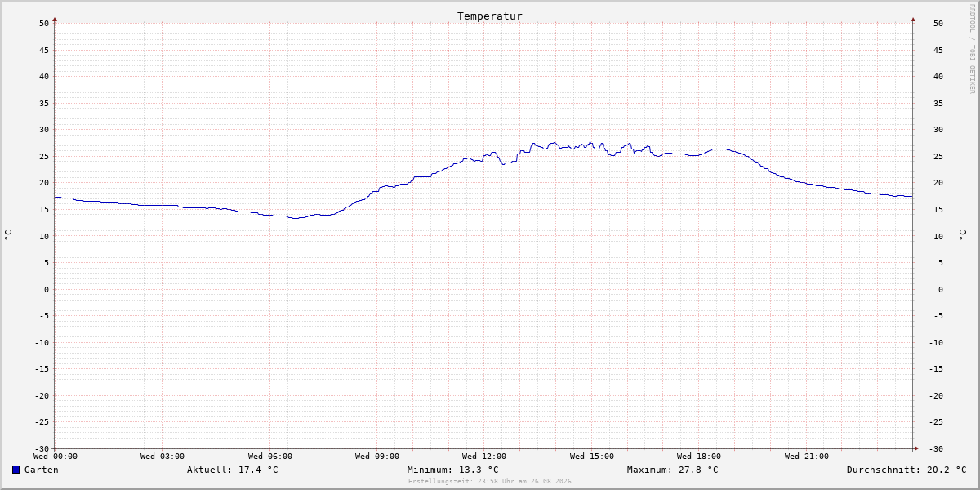
Task: Click the red arrow atop the right y-axis
Action: (913, 19)
